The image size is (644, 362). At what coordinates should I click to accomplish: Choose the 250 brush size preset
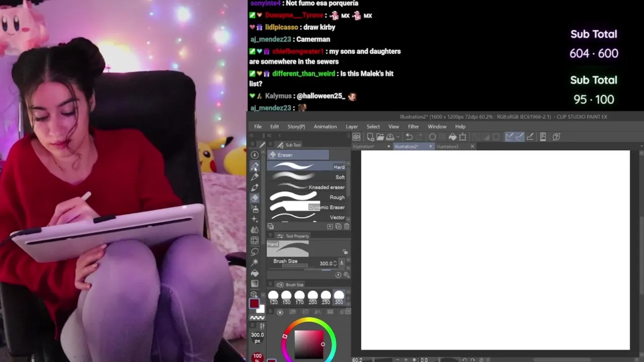click(x=326, y=298)
